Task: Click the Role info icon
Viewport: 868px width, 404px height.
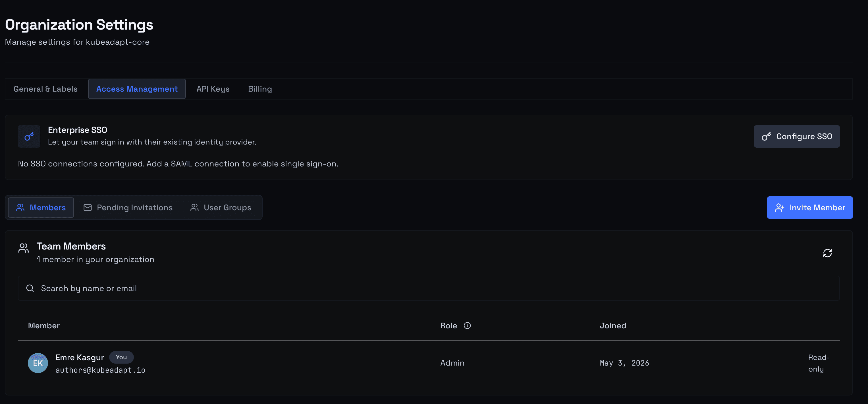Action: (467, 325)
